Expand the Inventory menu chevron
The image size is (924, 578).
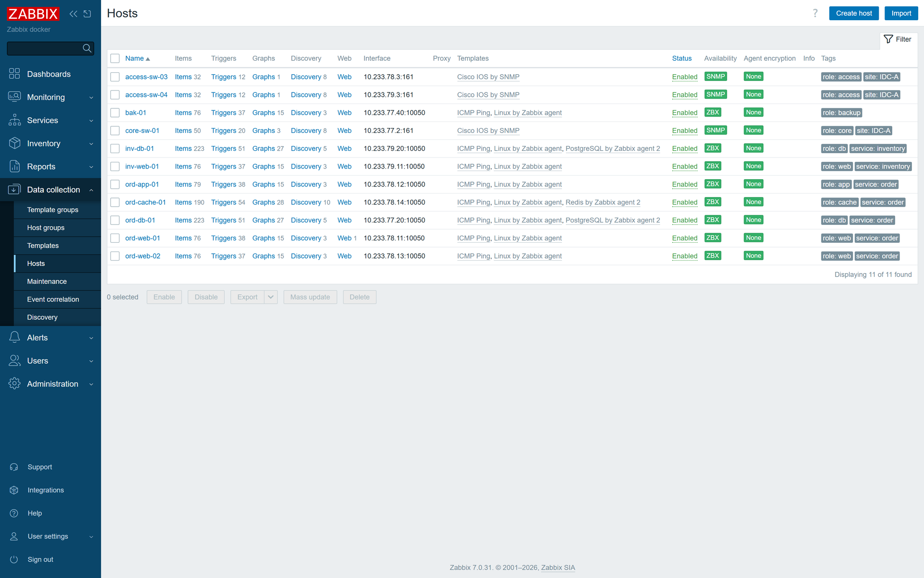coord(91,144)
